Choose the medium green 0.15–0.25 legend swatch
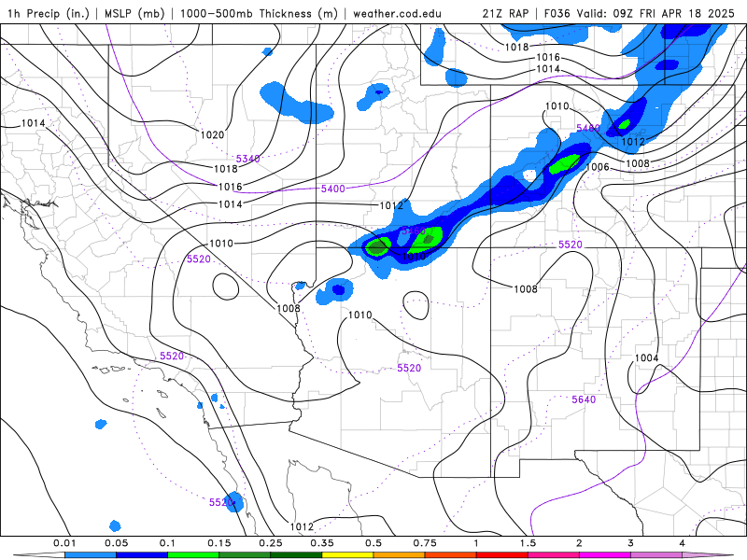747x560 pixels. (245, 555)
